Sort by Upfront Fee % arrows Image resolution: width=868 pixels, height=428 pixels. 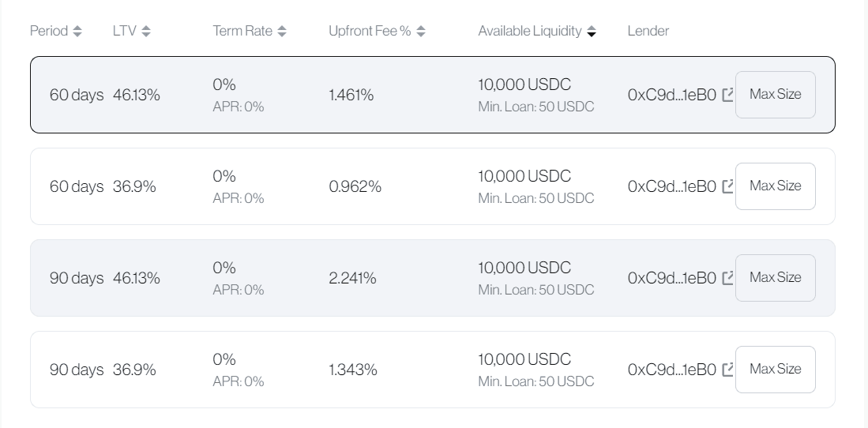421,32
